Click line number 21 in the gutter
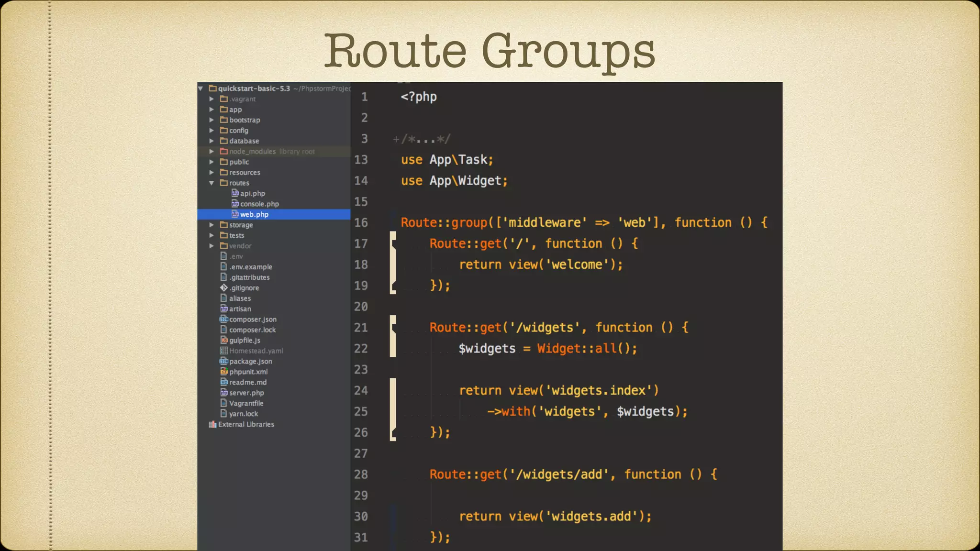The image size is (980, 551). click(x=361, y=328)
